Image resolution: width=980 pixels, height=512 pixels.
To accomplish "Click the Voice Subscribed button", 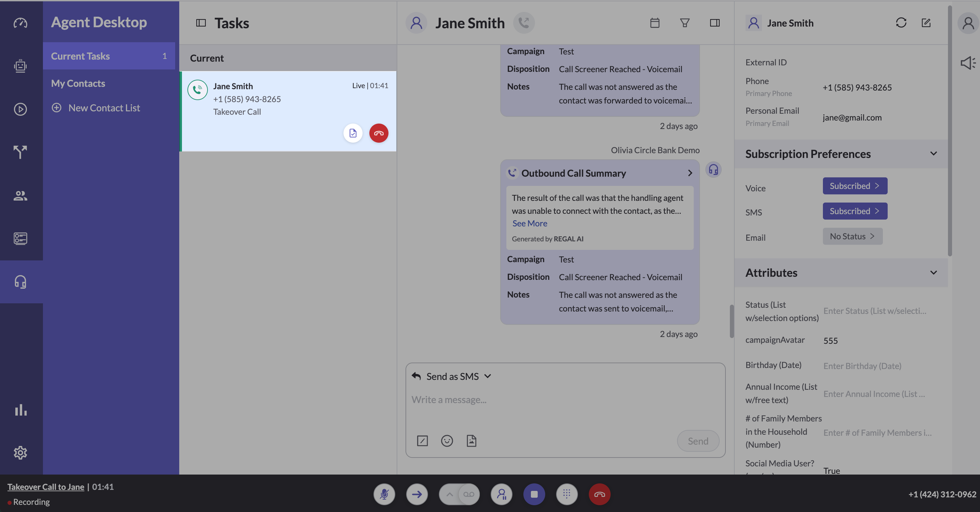I will pos(855,186).
